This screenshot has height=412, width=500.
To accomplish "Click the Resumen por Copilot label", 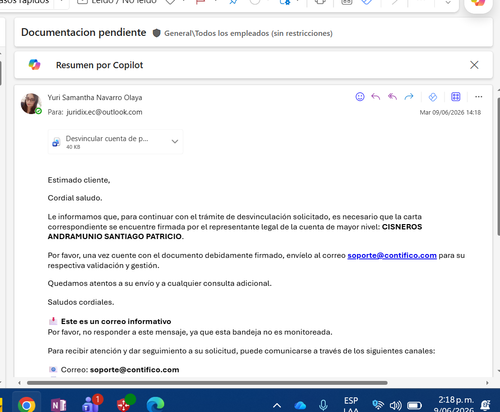I will [x=99, y=65].
